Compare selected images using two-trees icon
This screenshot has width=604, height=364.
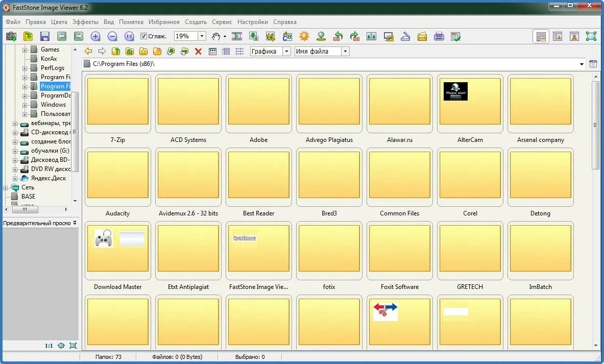click(371, 37)
